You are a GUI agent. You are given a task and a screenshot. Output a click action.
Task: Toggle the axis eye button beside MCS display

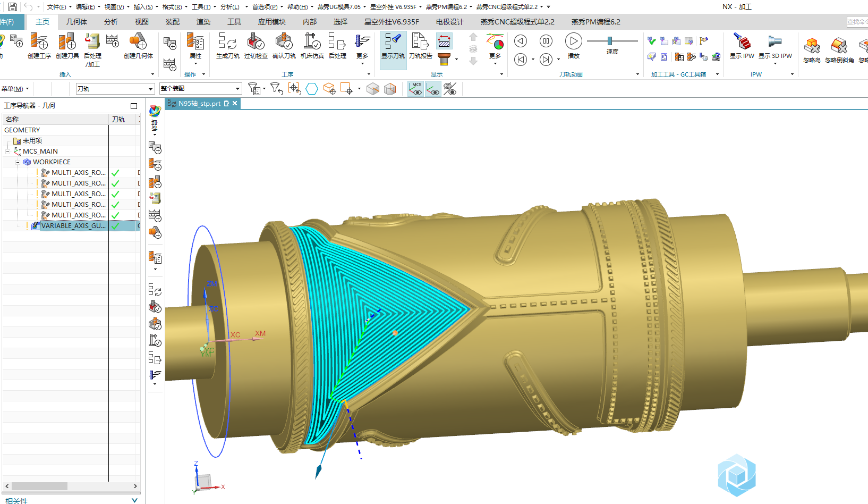(x=433, y=89)
